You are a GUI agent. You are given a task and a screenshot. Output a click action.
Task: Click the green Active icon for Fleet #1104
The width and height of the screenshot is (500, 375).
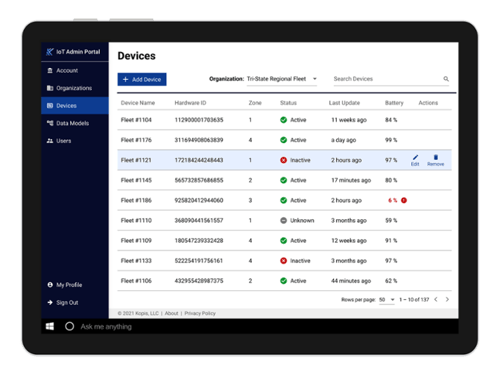pos(283,120)
